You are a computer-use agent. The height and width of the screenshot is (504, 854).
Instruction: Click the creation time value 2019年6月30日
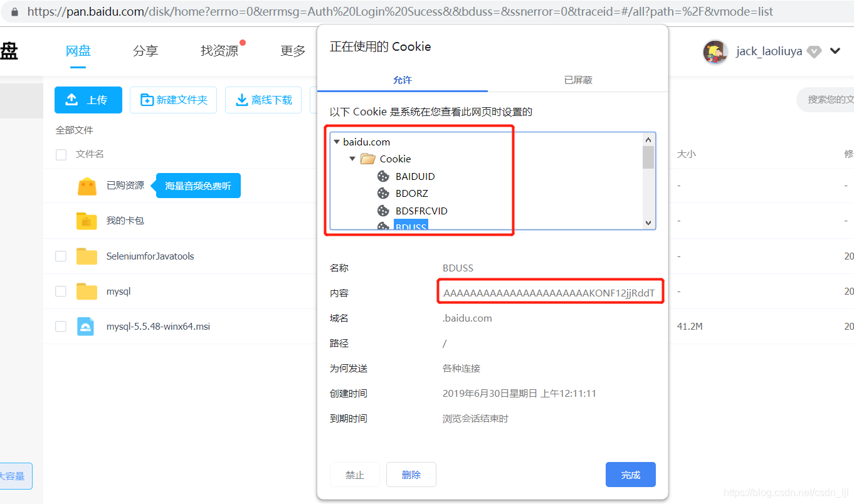(519, 394)
